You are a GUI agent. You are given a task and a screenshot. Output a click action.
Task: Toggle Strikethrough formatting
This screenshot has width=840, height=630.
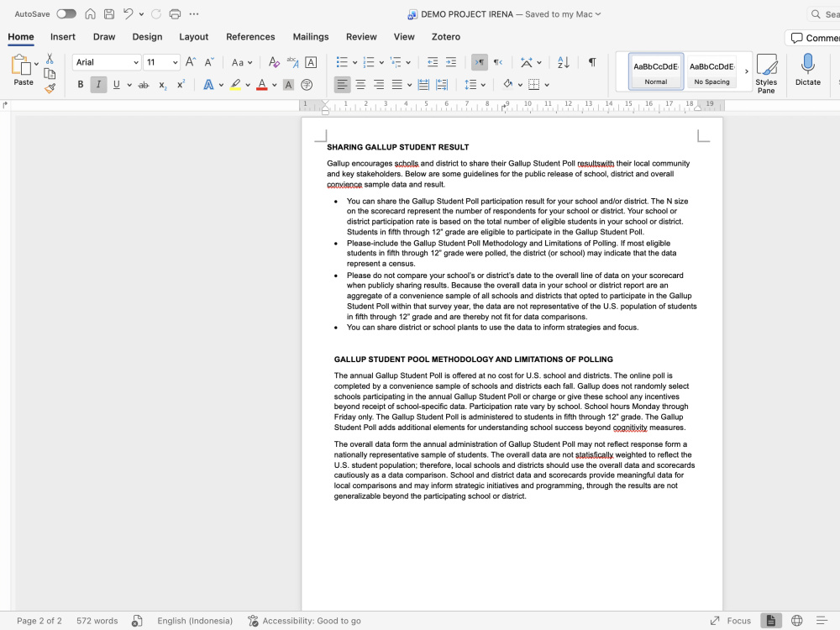[143, 85]
